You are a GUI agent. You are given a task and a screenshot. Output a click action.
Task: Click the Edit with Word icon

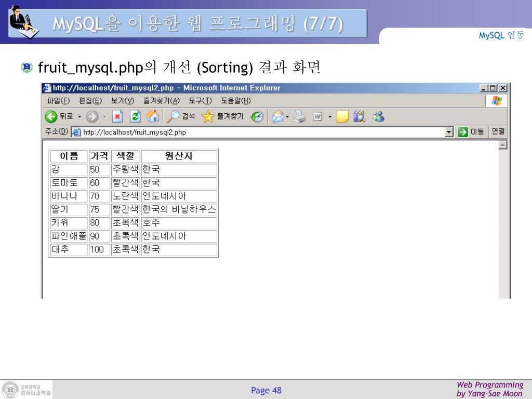pos(317,117)
